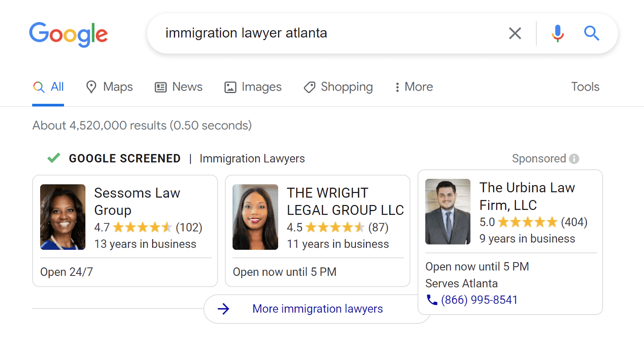The height and width of the screenshot is (344, 644).
Task: Click Urbina Law Firm's profile photo
Action: (x=448, y=211)
